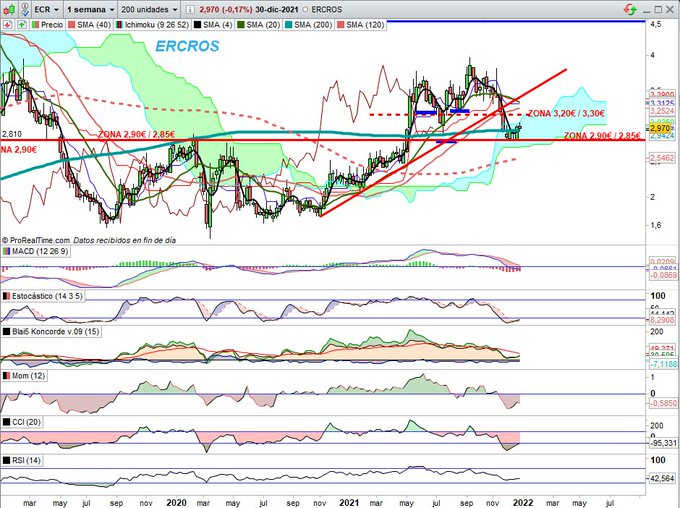Click the Precio color swatch
Image resolution: width=680 pixels, height=508 pixels.
click(x=35, y=25)
